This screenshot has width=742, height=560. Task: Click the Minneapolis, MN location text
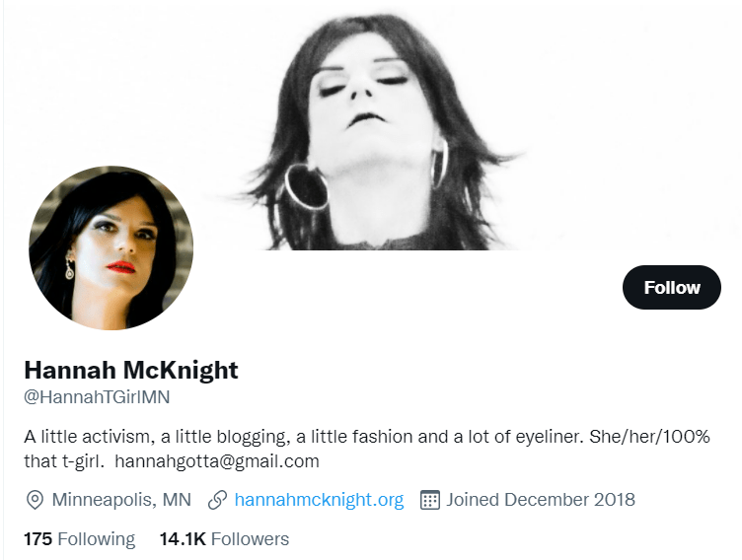pyautogui.click(x=121, y=500)
